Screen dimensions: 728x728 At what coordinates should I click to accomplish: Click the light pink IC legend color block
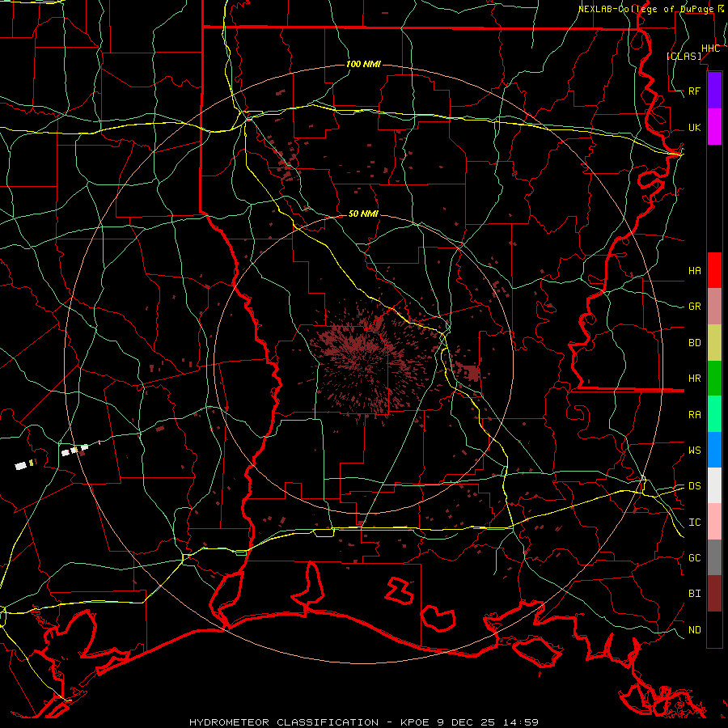pos(714,522)
